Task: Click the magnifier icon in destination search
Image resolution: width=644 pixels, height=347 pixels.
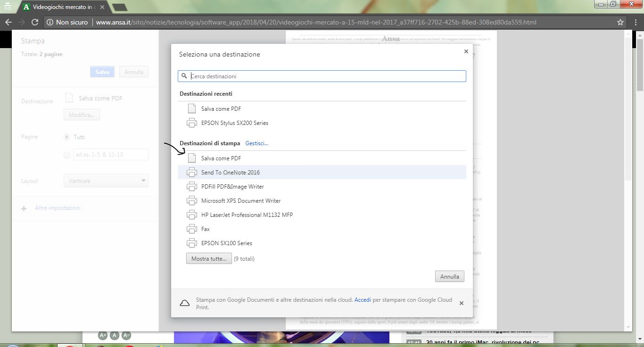Action: (x=184, y=76)
